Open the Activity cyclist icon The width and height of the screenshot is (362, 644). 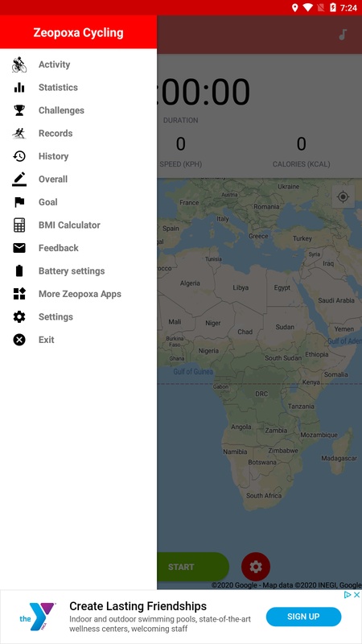(x=19, y=64)
